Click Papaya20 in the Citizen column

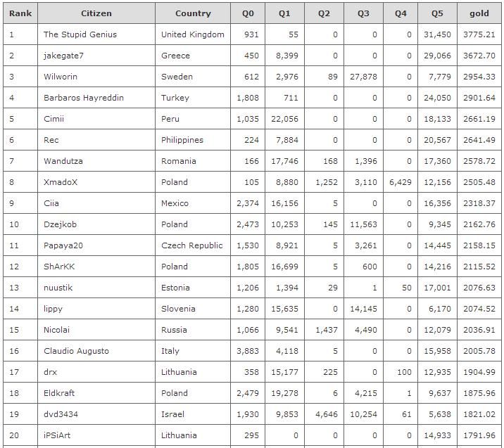[x=63, y=245]
